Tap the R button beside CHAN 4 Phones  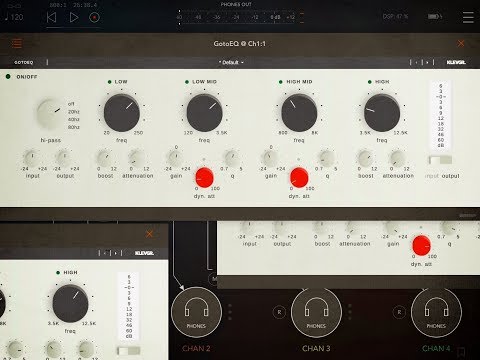(x=399, y=312)
